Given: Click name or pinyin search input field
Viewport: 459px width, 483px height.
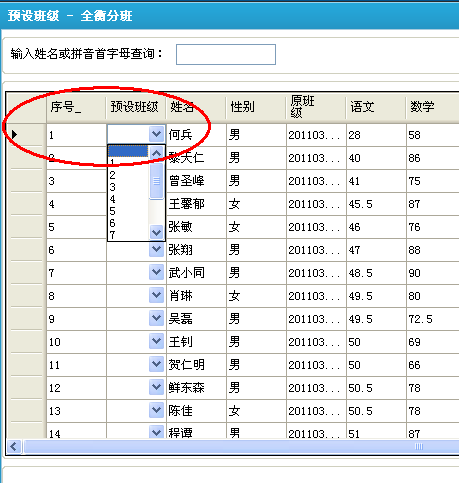Looking at the screenshot, I should pyautogui.click(x=226, y=54).
